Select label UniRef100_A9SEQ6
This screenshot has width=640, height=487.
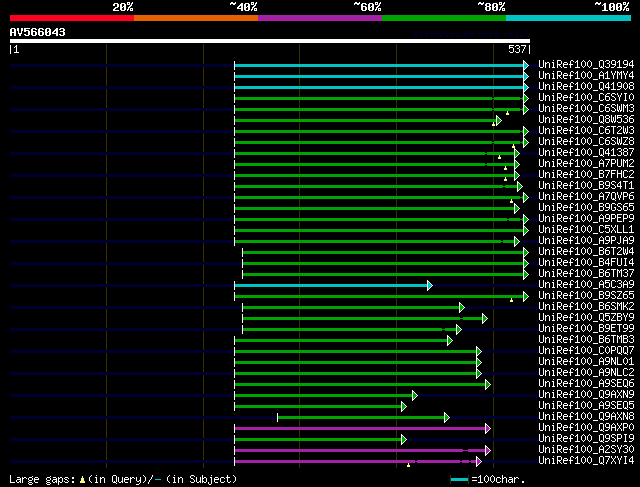[x=586, y=384]
